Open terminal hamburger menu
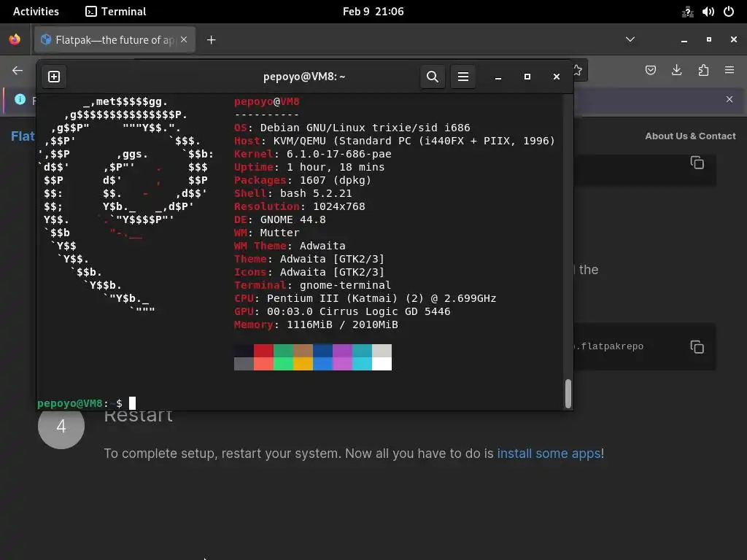Image resolution: width=747 pixels, height=560 pixels. coord(463,77)
